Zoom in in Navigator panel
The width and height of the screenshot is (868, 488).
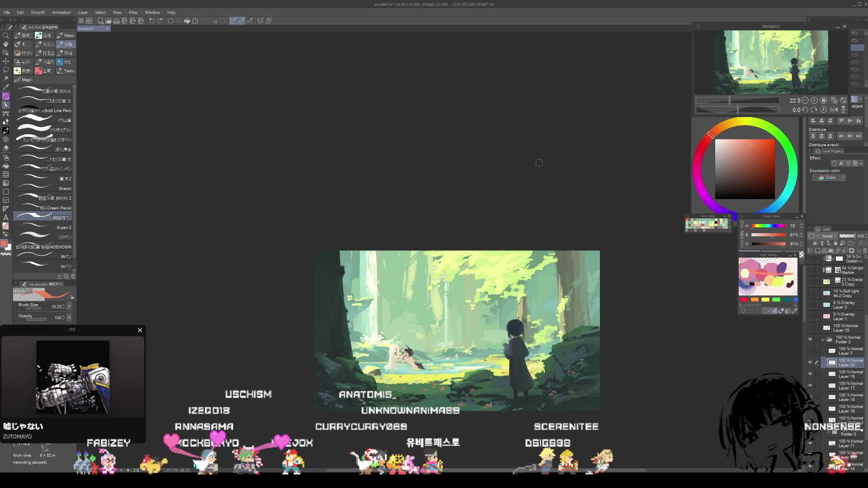[x=814, y=100]
